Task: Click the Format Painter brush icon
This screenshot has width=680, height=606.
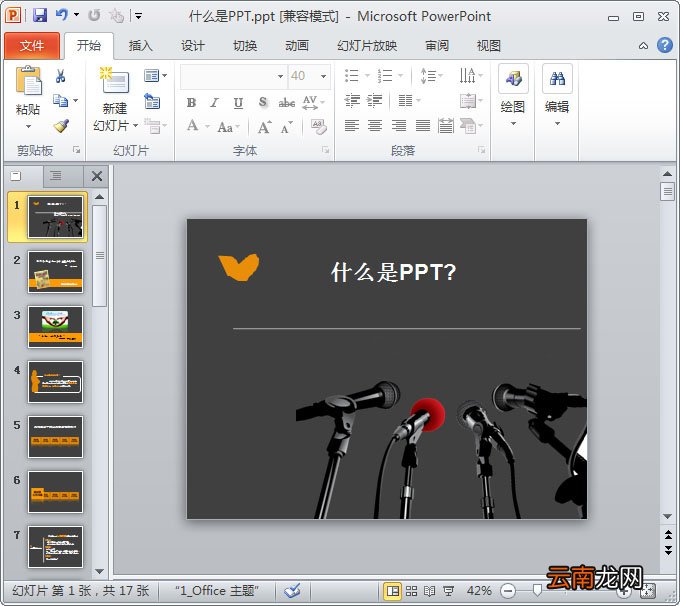Action: tap(62, 126)
